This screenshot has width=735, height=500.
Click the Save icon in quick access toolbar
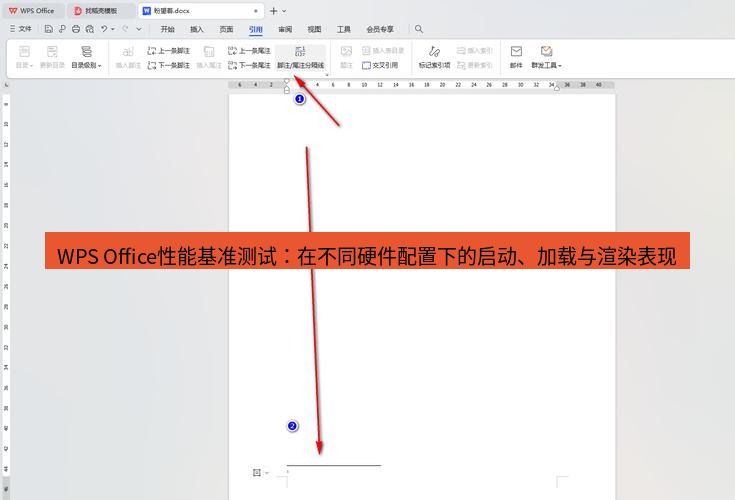[x=48, y=29]
